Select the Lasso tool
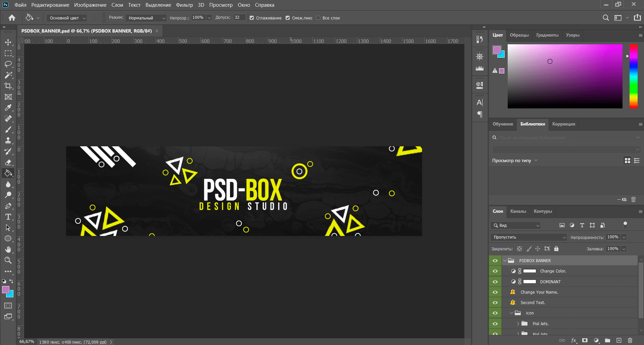The width and height of the screenshot is (644, 345). [8, 64]
